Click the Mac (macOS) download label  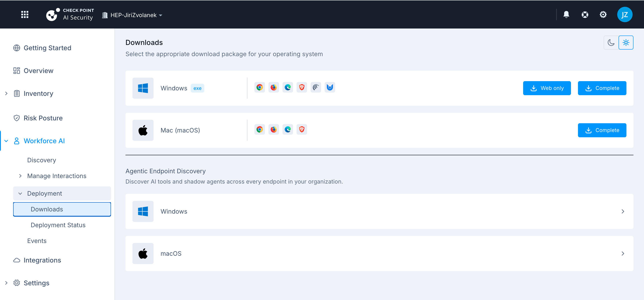[x=180, y=130]
